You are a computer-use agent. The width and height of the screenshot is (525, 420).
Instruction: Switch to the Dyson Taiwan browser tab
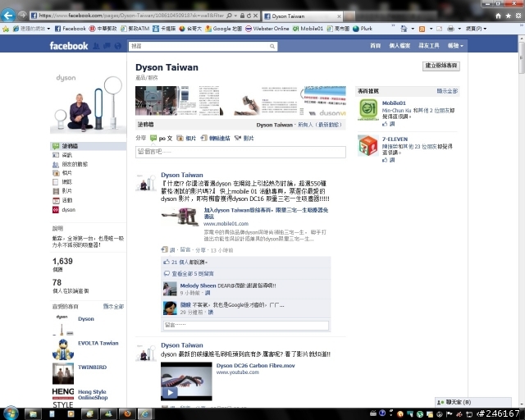[x=302, y=16]
